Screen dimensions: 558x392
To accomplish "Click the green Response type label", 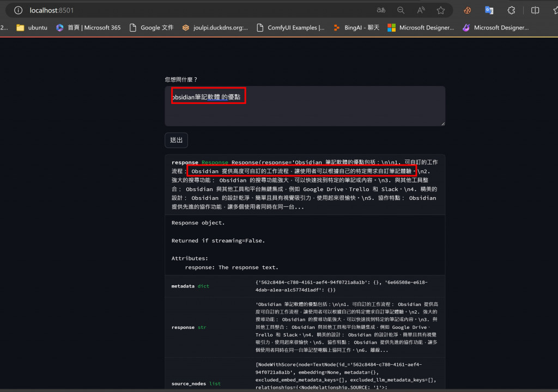I will [x=215, y=162].
